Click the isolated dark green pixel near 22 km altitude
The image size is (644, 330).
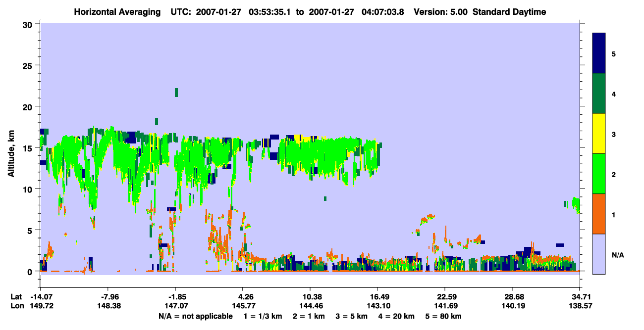point(176,92)
